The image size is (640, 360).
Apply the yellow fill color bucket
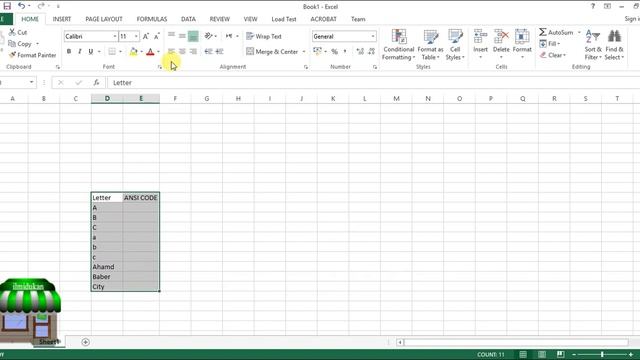(x=133, y=51)
